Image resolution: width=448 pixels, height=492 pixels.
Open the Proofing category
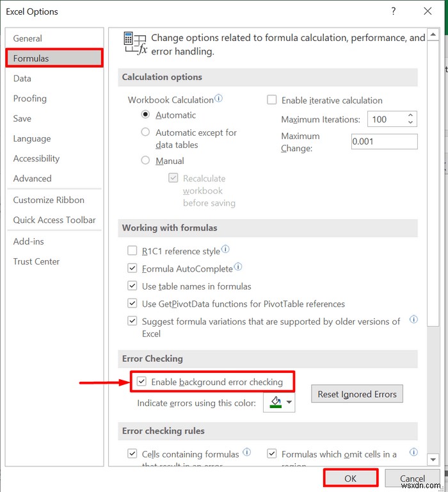pos(54,99)
